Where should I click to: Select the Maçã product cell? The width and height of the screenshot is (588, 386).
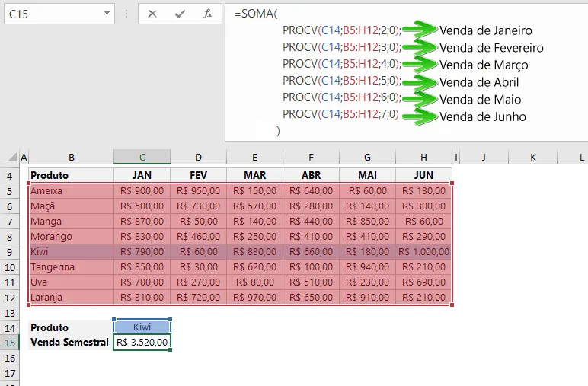click(71, 206)
